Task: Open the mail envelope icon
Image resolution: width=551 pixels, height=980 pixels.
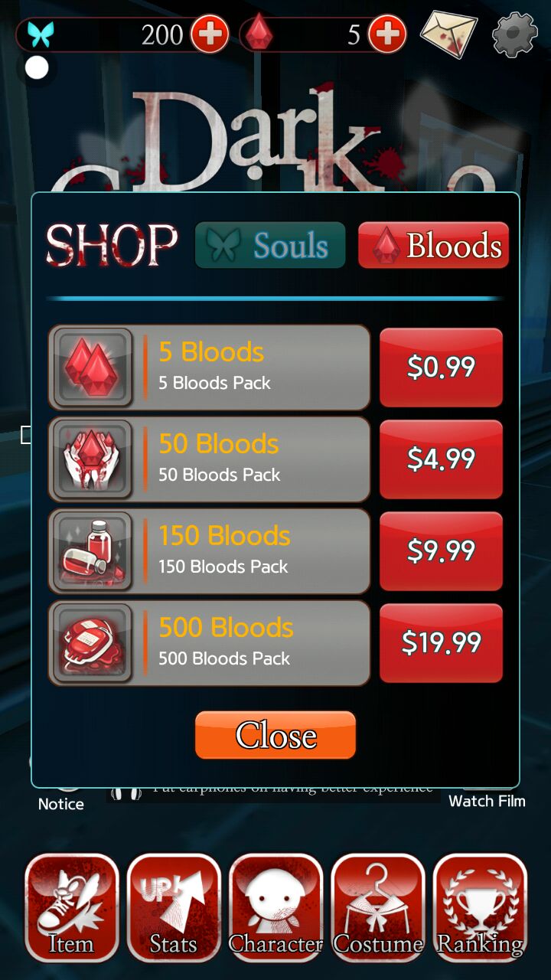Action: click(x=448, y=33)
